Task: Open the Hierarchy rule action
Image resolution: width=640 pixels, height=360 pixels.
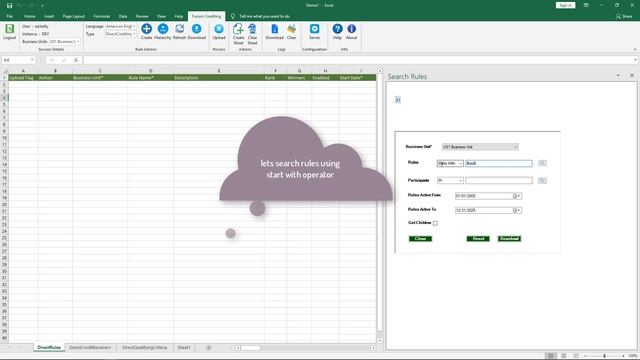Action: (163, 29)
